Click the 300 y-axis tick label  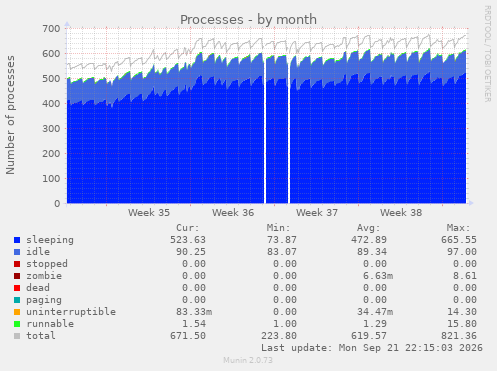51,129
